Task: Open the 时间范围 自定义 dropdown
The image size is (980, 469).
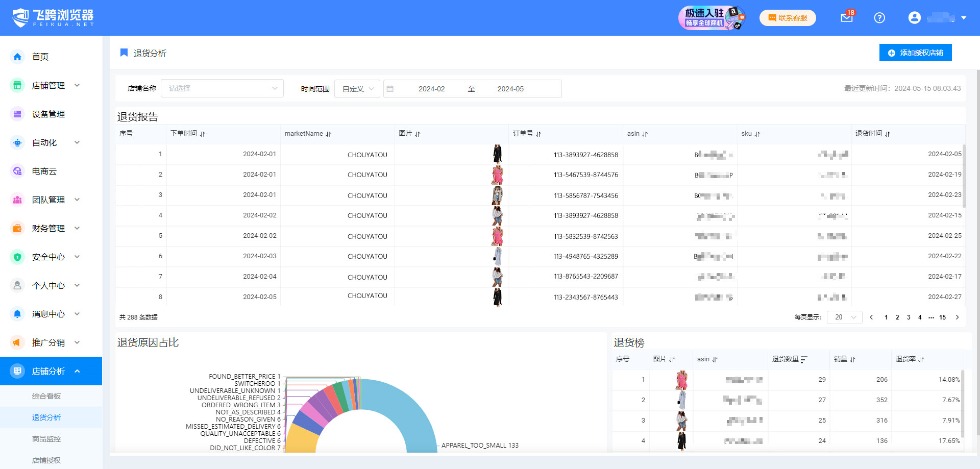Action: coord(357,89)
